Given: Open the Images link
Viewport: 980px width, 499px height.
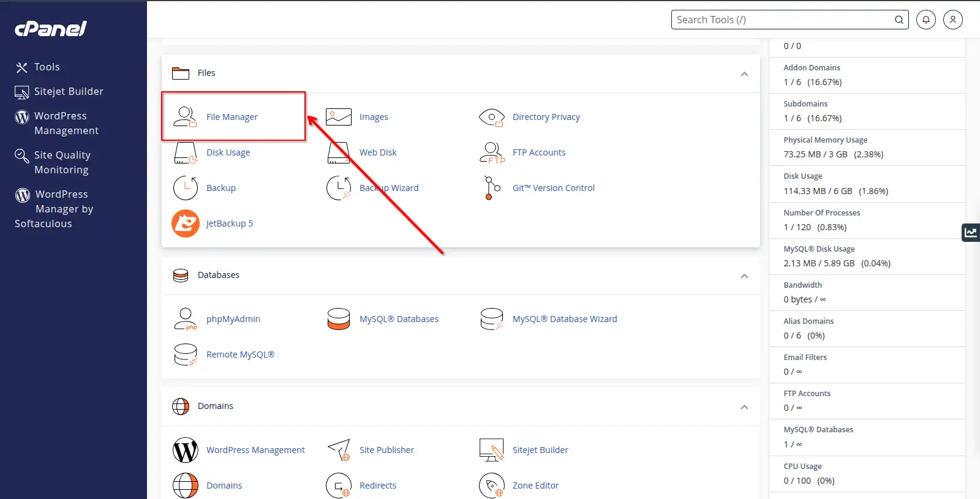Looking at the screenshot, I should pyautogui.click(x=374, y=117).
